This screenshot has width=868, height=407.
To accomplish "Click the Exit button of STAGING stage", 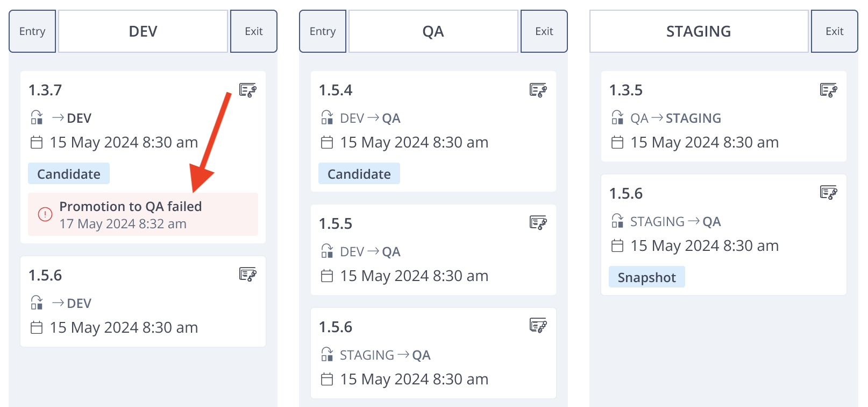I will (835, 31).
